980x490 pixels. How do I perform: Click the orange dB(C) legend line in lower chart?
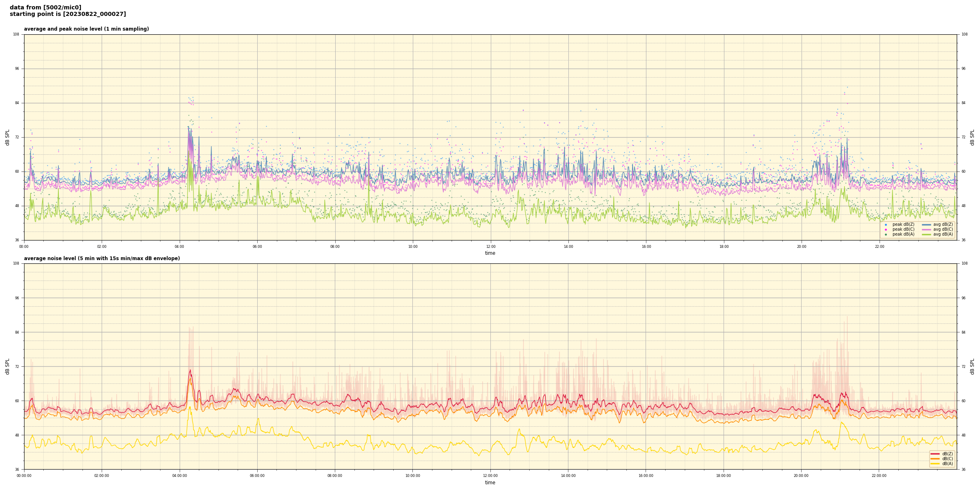pyautogui.click(x=935, y=459)
